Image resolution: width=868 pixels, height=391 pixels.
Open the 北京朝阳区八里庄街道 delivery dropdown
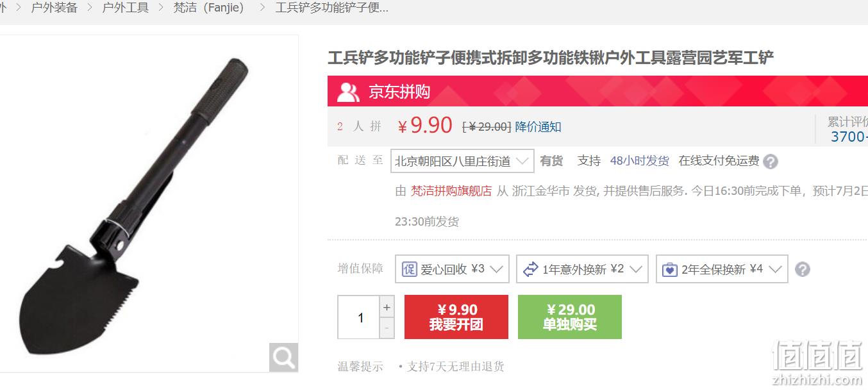point(462,161)
